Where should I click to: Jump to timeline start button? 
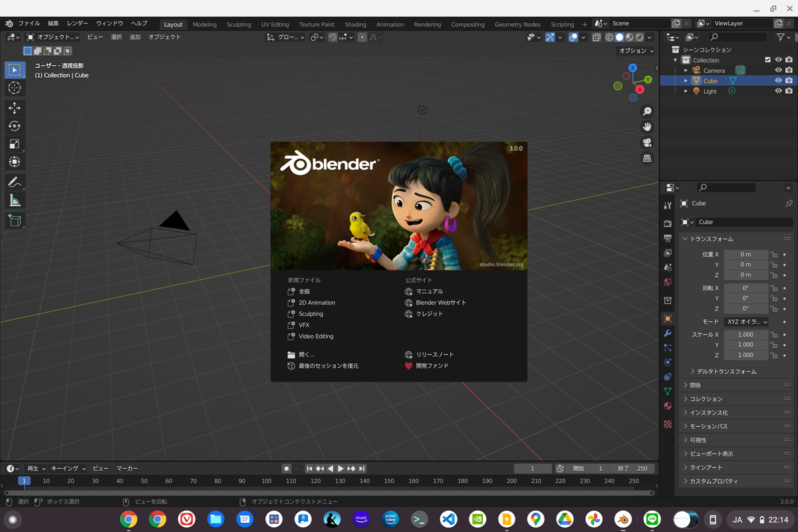tap(309, 469)
